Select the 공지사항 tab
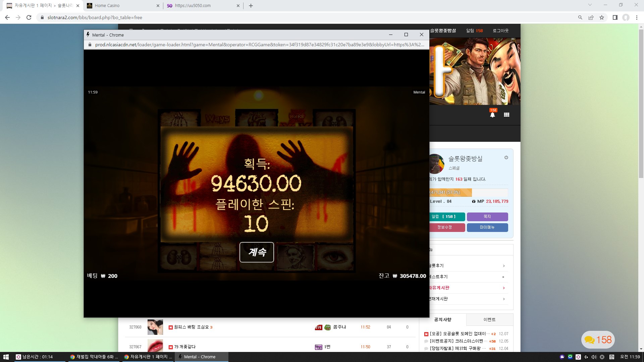The height and width of the screenshot is (362, 644). tap(443, 319)
